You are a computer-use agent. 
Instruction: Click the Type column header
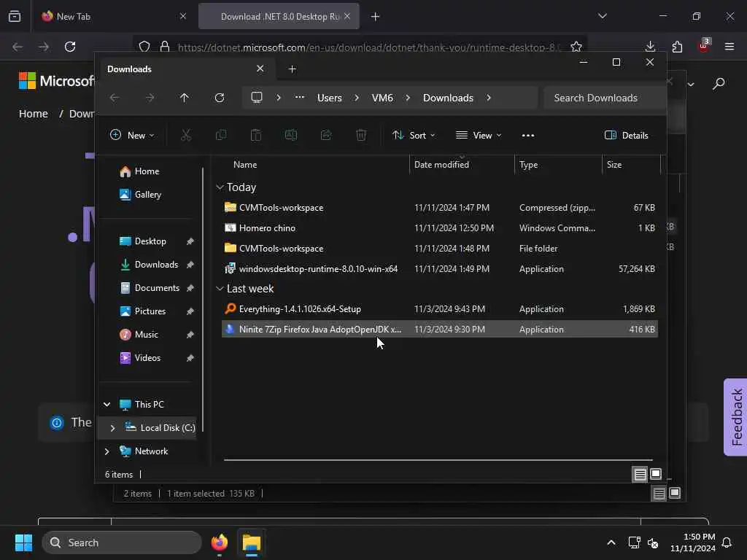tap(528, 164)
